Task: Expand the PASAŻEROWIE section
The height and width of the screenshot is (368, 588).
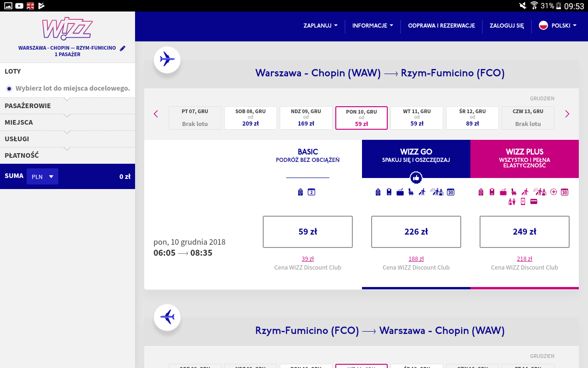Action: tap(68, 106)
